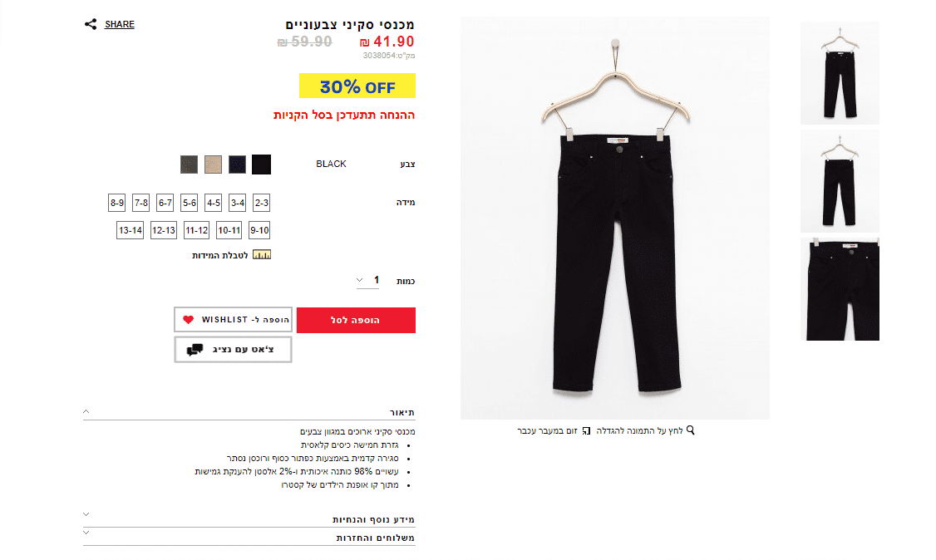This screenshot has height=560, width=936.
Task: Choose size 13-14
Action: click(x=131, y=230)
